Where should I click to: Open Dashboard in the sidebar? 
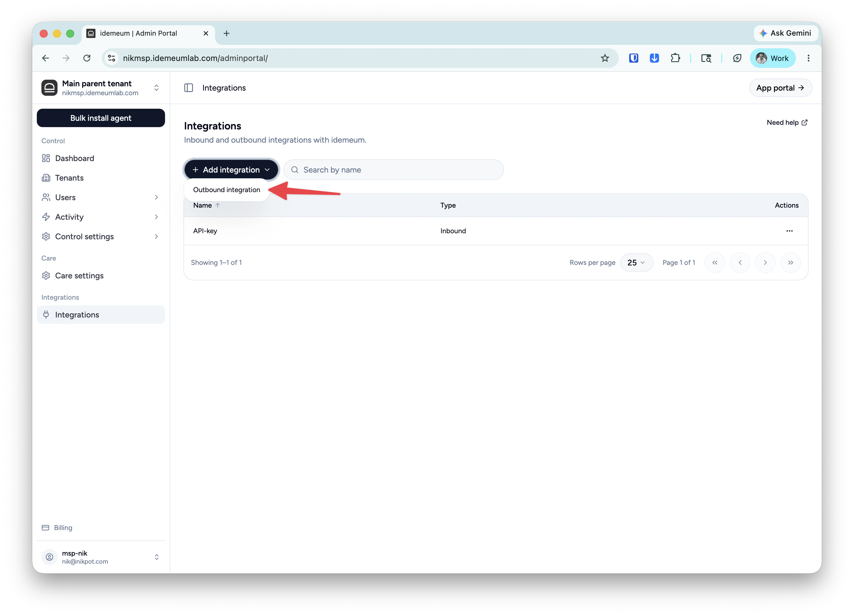pyautogui.click(x=101, y=158)
